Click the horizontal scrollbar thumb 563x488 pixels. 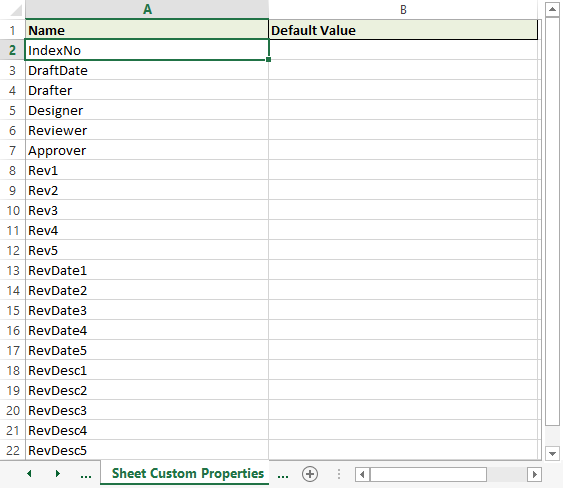[x=428, y=474]
